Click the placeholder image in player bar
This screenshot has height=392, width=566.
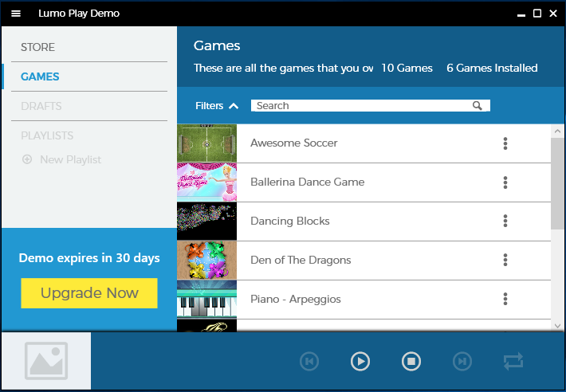tap(46, 361)
